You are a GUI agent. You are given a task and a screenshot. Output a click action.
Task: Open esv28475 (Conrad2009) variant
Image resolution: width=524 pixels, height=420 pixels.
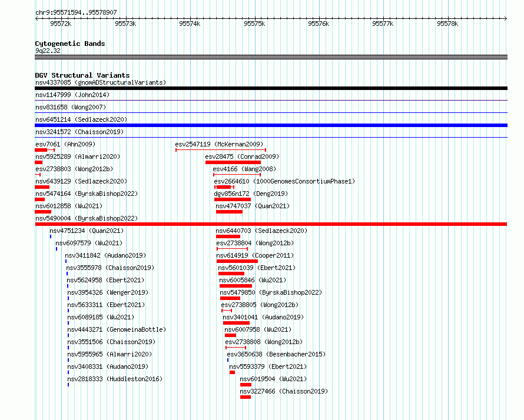coord(242,156)
